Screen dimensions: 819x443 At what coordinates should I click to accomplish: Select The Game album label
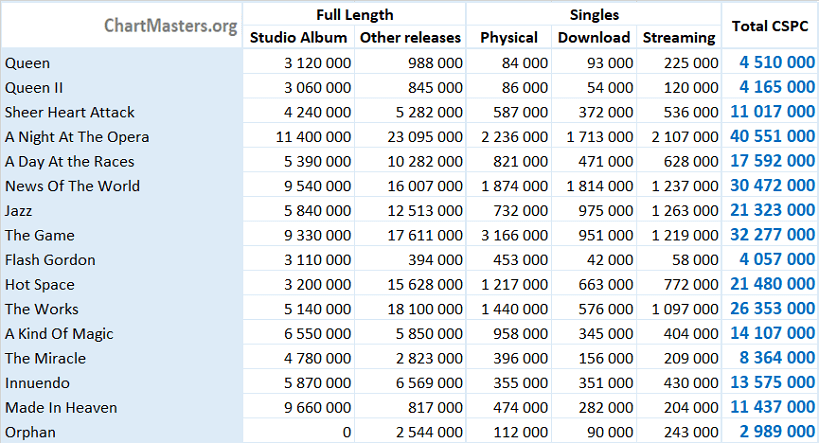[40, 235]
